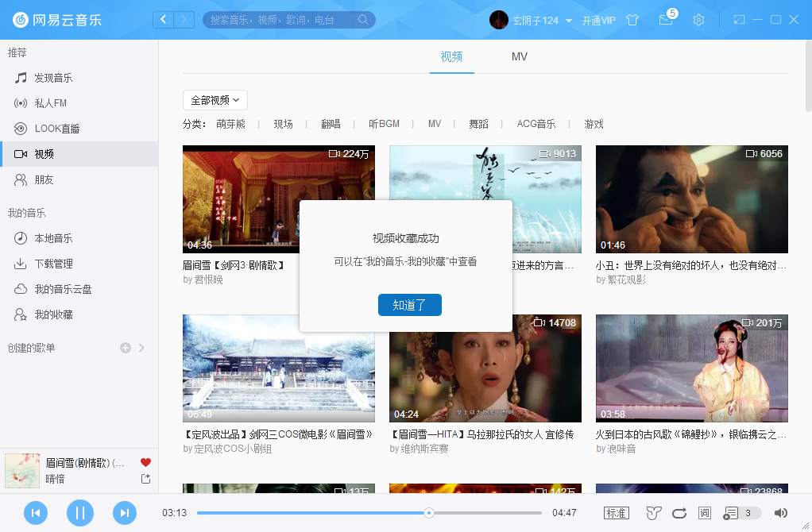Dismiss dialog by clicking 知道了
This screenshot has height=532, width=812.
(x=409, y=304)
